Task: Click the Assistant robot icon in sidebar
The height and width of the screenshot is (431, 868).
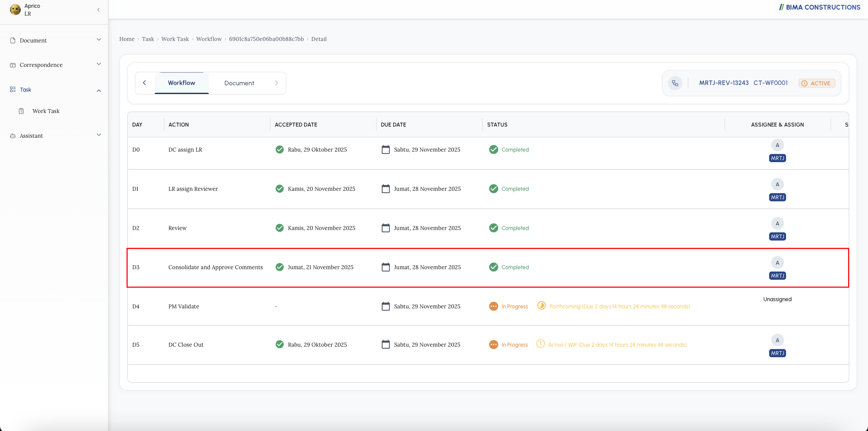Action: coord(13,136)
